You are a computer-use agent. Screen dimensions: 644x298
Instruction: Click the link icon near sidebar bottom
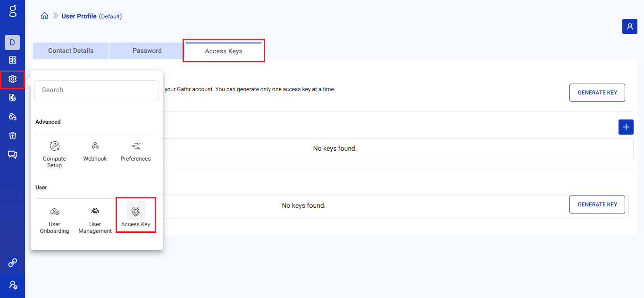[12, 263]
